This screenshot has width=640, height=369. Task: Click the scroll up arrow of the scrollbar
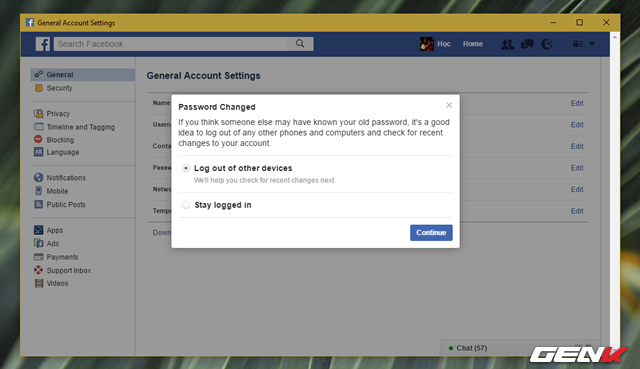pos(615,37)
